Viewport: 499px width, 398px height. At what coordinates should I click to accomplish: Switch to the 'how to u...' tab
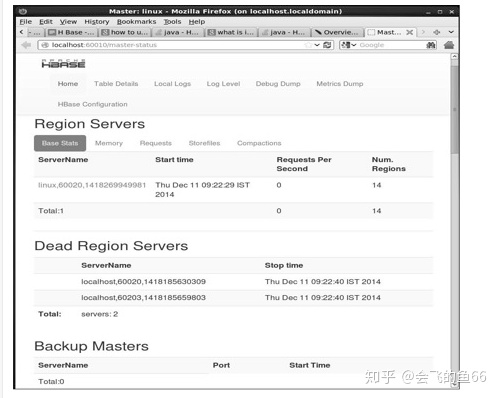125,32
